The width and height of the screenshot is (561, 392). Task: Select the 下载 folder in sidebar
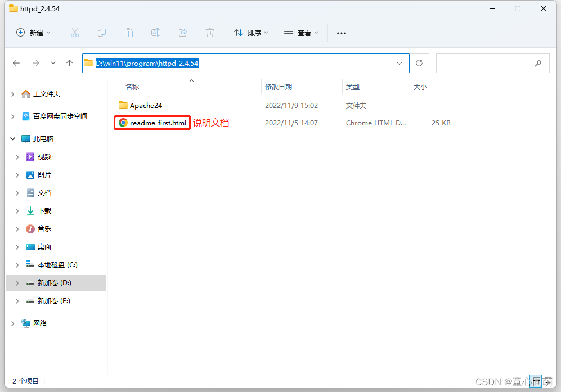(45, 210)
